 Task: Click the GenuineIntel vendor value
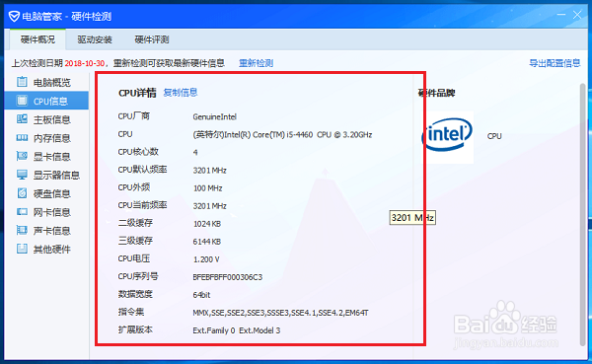[x=214, y=117]
